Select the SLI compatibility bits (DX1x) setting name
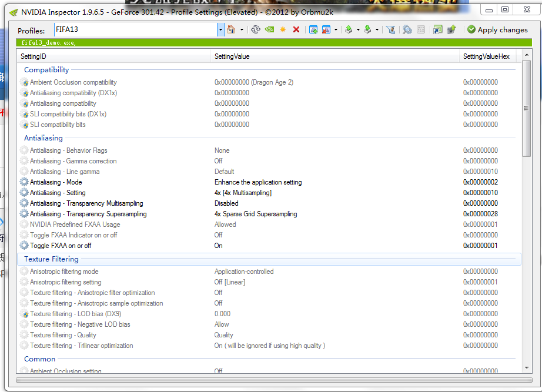Screen dimensions: 542x392 coord(68,114)
